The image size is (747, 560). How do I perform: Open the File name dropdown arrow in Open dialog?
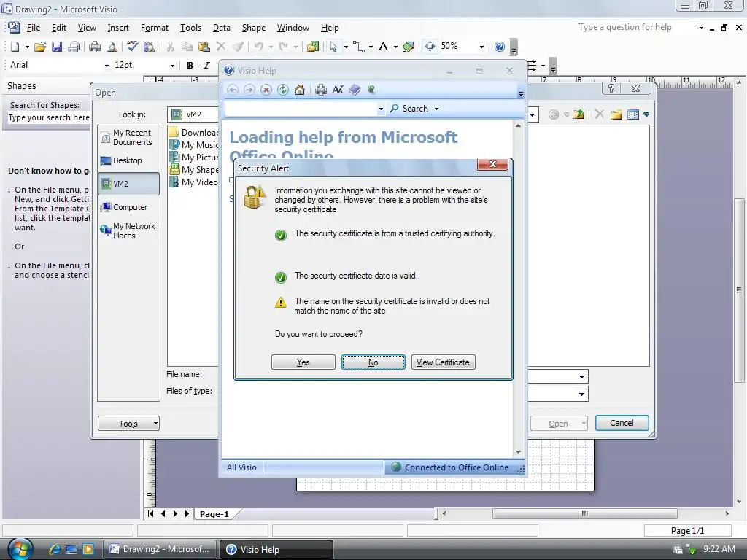[581, 377]
